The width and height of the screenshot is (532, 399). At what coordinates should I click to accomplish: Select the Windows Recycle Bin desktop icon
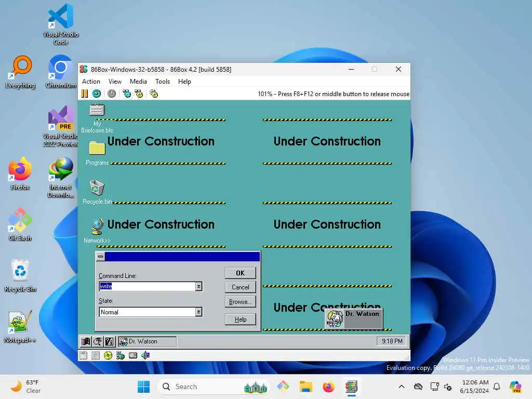20,275
